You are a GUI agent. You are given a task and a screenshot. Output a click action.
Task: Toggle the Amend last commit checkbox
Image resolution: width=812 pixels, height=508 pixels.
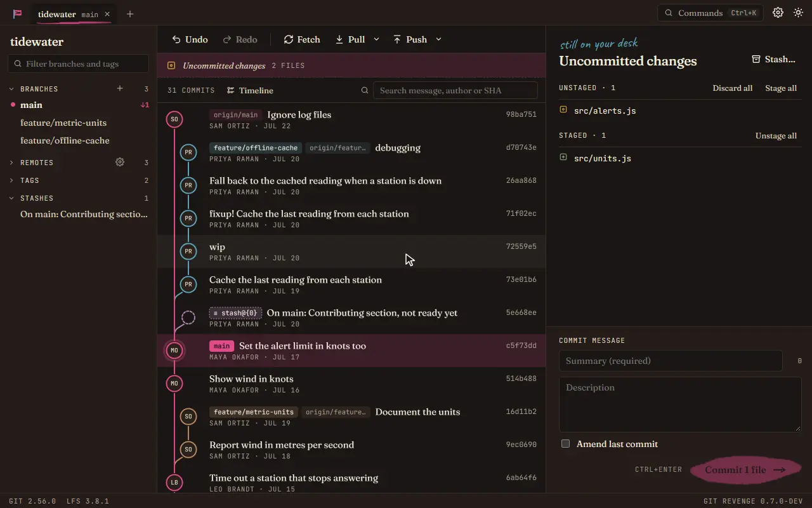565,444
